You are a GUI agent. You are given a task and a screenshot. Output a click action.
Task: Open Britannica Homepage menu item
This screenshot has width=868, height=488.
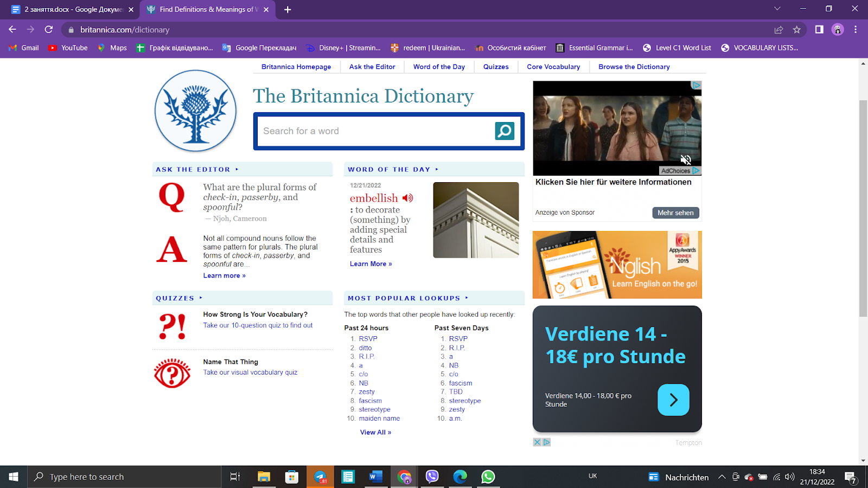(296, 67)
